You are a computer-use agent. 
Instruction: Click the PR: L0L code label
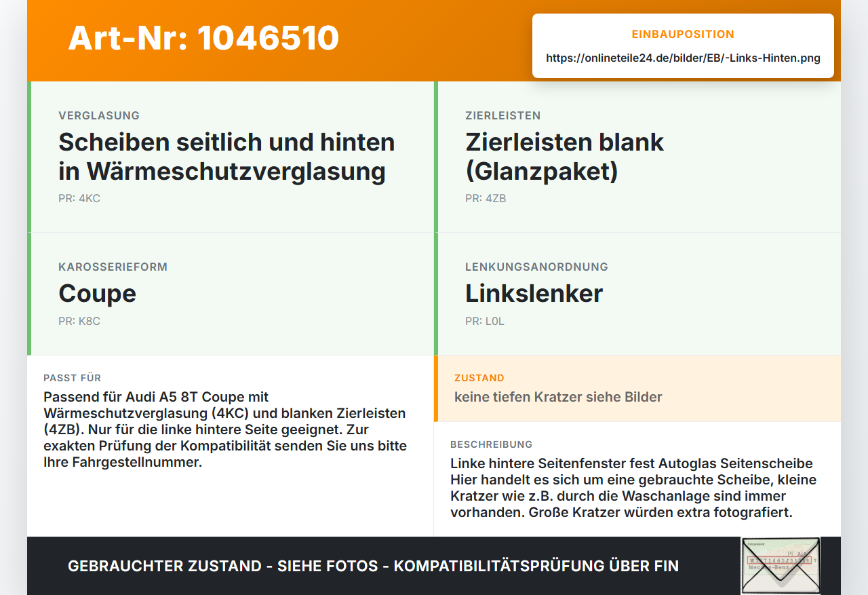(485, 322)
